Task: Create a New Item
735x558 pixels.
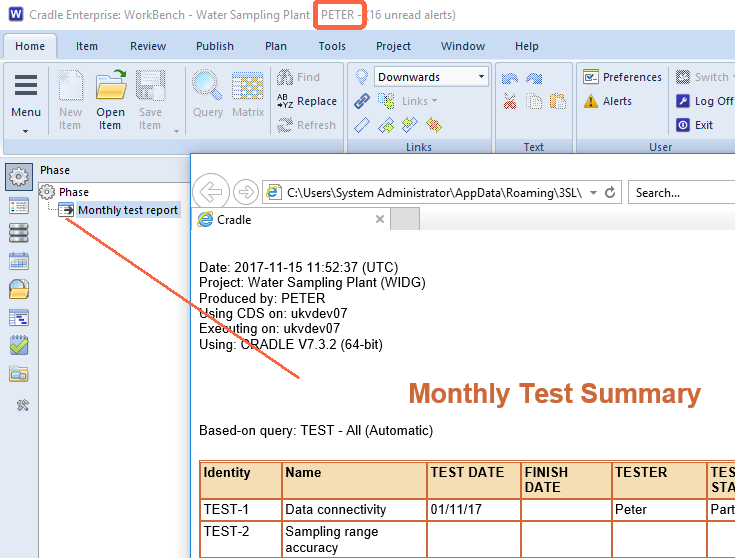Action: tap(70, 99)
